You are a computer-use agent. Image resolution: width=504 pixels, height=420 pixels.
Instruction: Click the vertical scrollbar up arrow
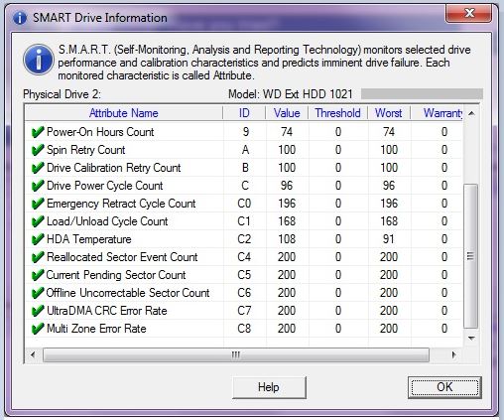click(x=471, y=113)
